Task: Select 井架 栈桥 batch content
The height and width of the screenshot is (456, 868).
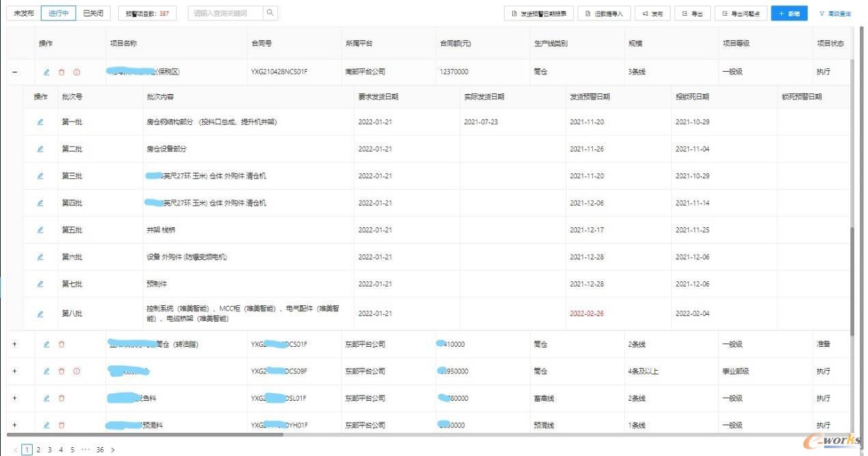Action: 161,230
